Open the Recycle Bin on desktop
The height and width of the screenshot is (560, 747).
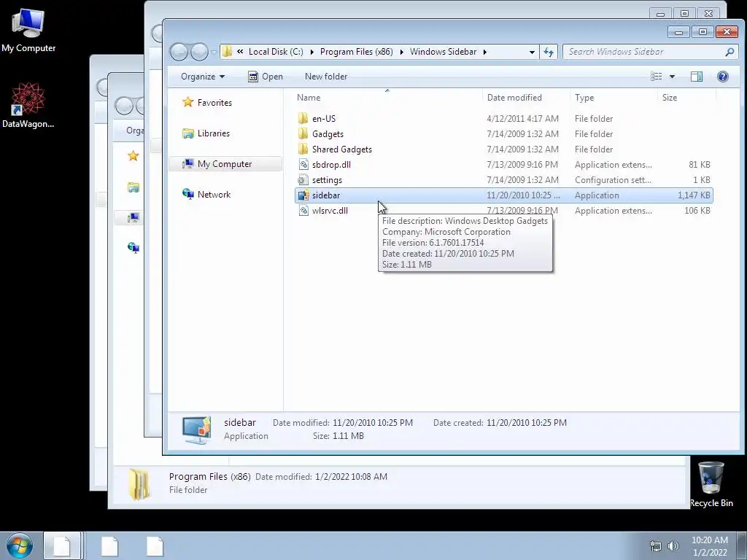click(x=711, y=484)
